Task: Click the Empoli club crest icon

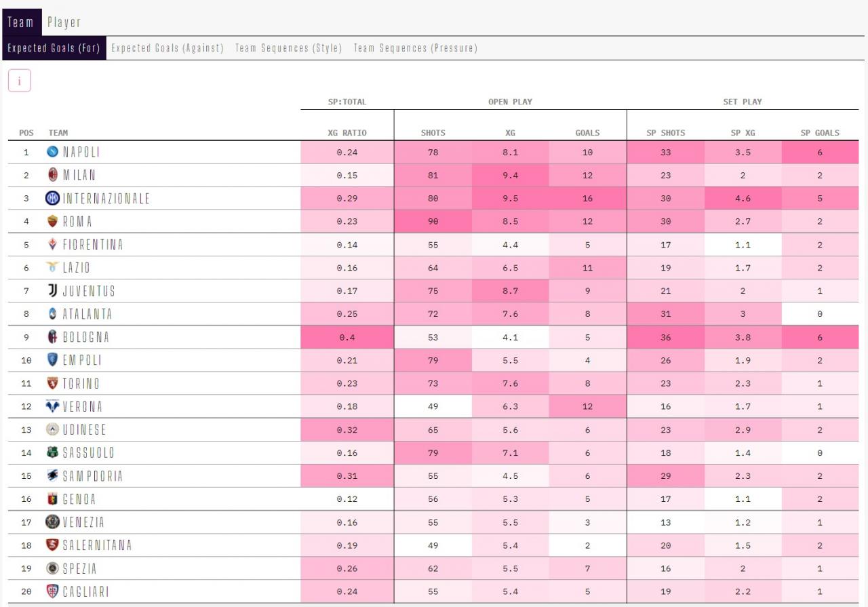Action: click(52, 359)
